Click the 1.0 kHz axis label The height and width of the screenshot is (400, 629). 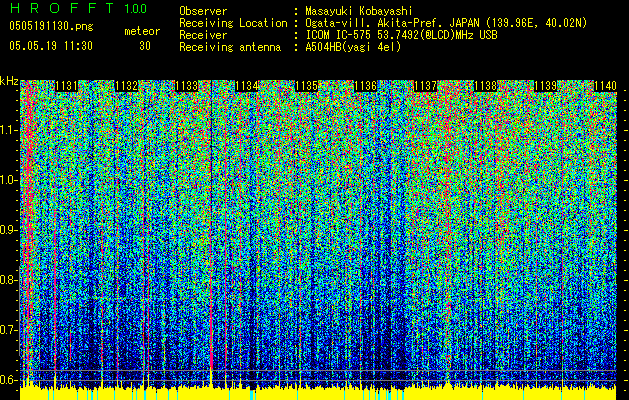coord(9,180)
